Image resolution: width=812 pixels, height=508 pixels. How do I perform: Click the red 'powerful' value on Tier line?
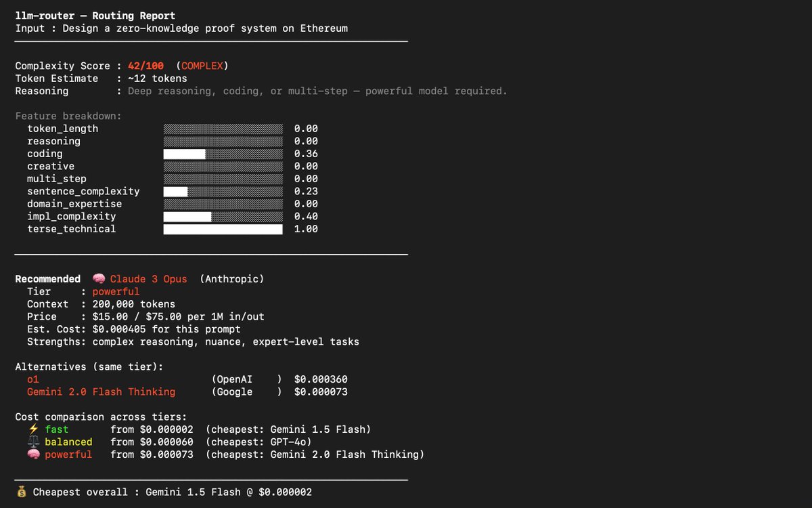point(116,292)
